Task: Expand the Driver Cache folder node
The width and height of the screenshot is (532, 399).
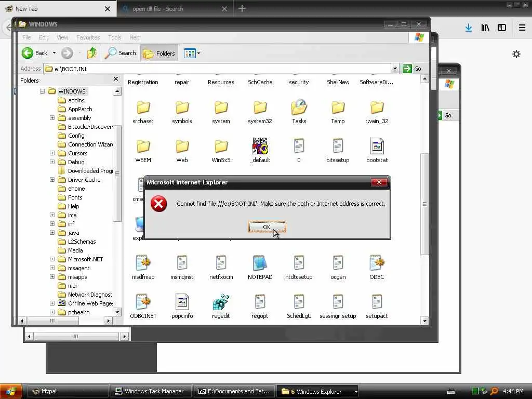Action: (52, 179)
